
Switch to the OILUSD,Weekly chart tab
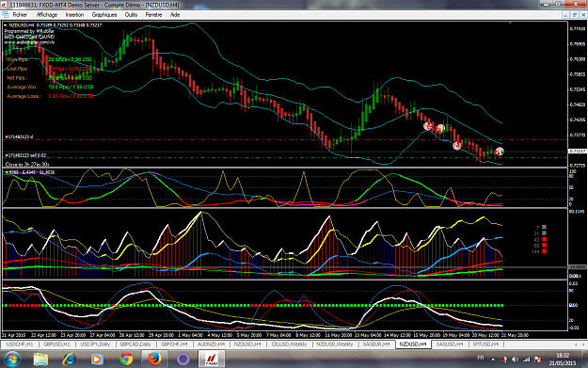pos(289,344)
